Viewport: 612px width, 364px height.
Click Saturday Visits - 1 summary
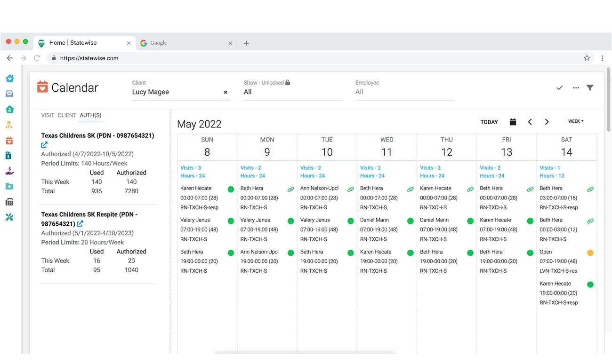(550, 168)
